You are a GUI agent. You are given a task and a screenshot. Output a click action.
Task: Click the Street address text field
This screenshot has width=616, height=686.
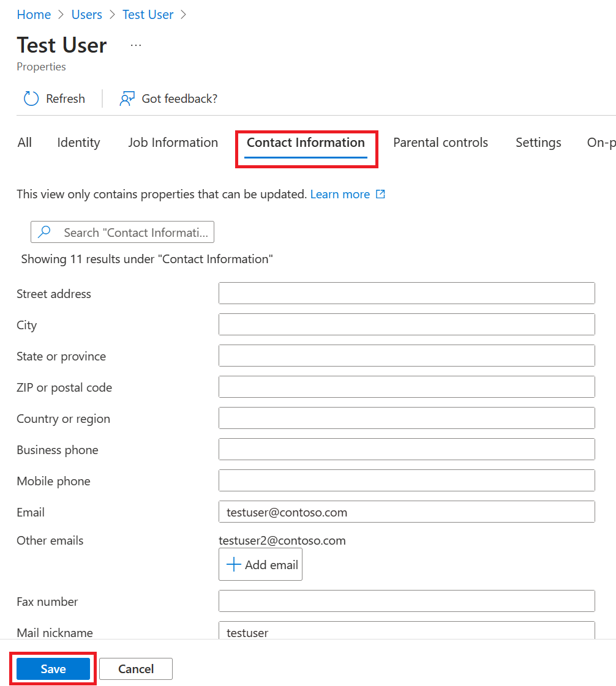point(407,293)
